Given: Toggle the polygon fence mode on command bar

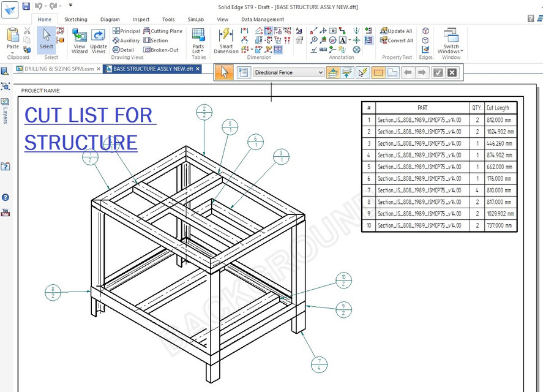Looking at the screenshot, I should pos(392,73).
